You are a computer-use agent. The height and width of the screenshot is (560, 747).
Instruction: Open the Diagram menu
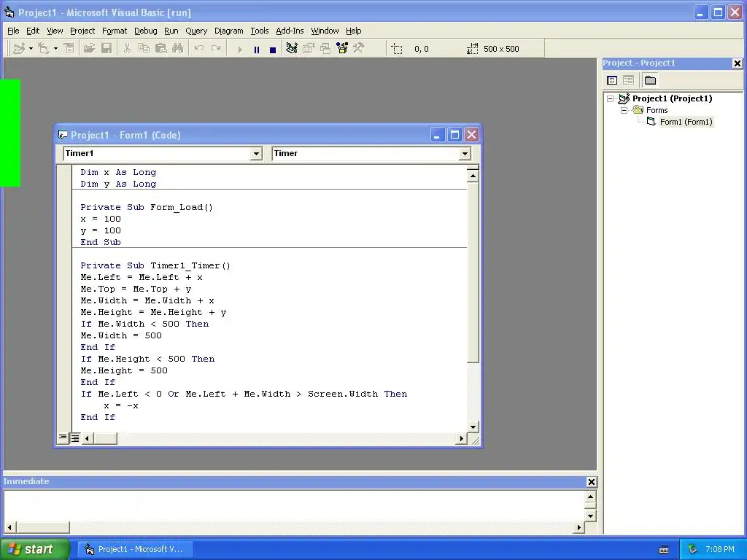[x=228, y=31]
